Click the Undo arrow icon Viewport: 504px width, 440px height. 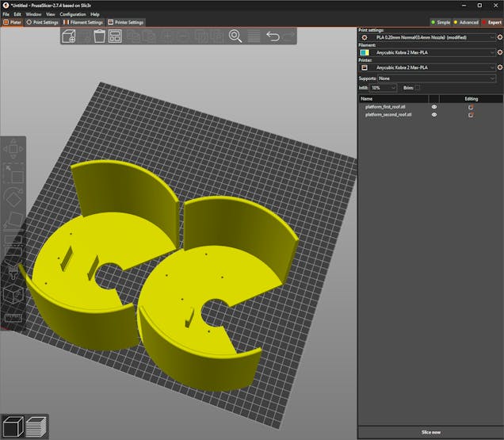[x=273, y=36]
